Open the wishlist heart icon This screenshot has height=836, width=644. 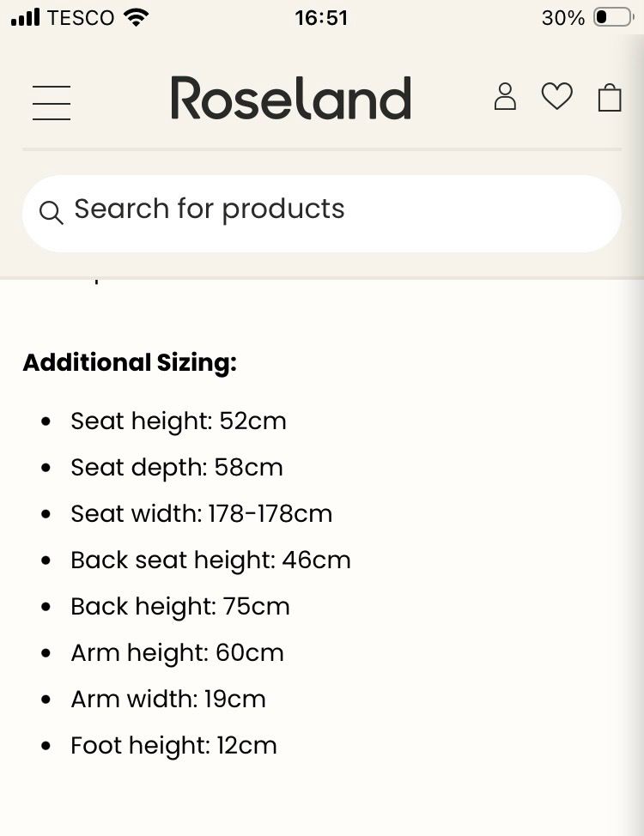556,96
